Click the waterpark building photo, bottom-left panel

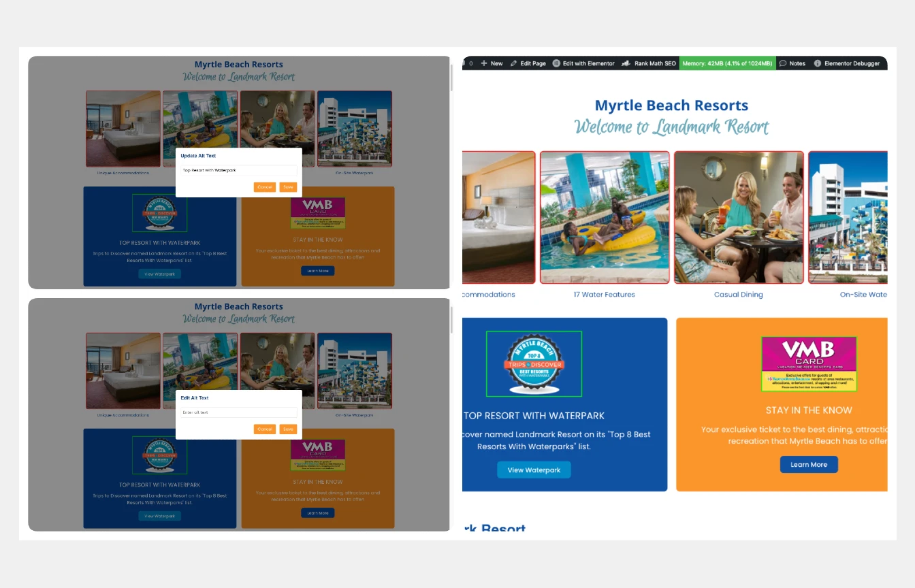(355, 371)
